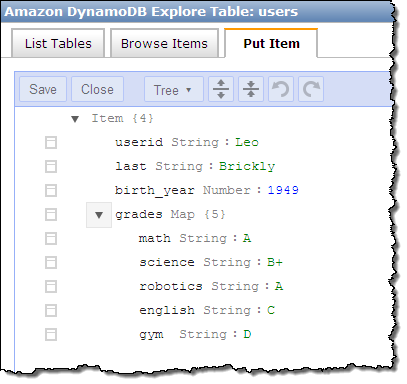Click the square icon beside english
Screen dimensions: 407x384
point(51,310)
